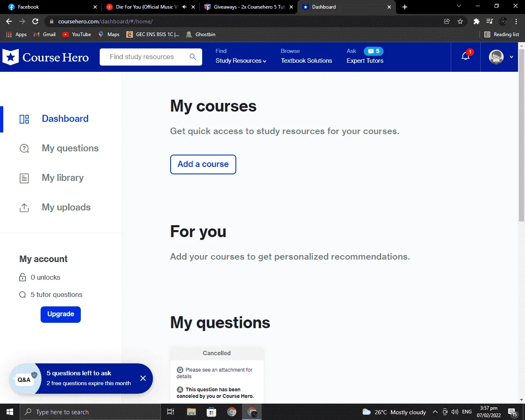Close the questions left to ask banner
The height and width of the screenshot is (420, 525).
tap(143, 378)
